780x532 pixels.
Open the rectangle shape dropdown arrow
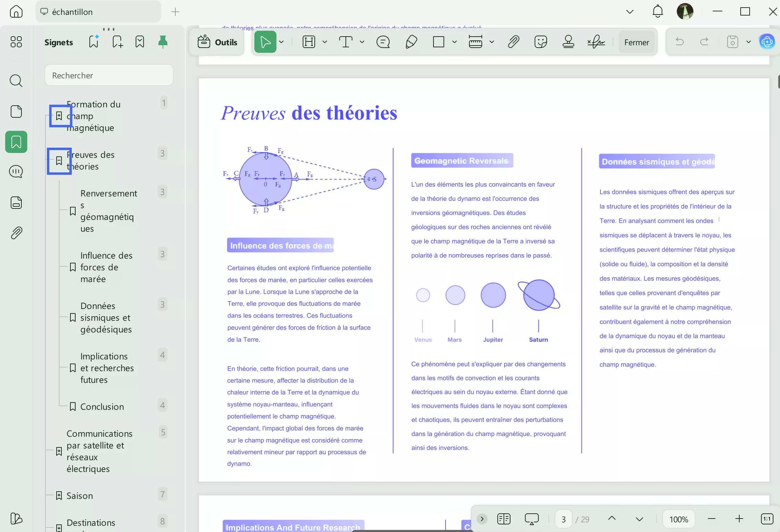[x=455, y=42]
